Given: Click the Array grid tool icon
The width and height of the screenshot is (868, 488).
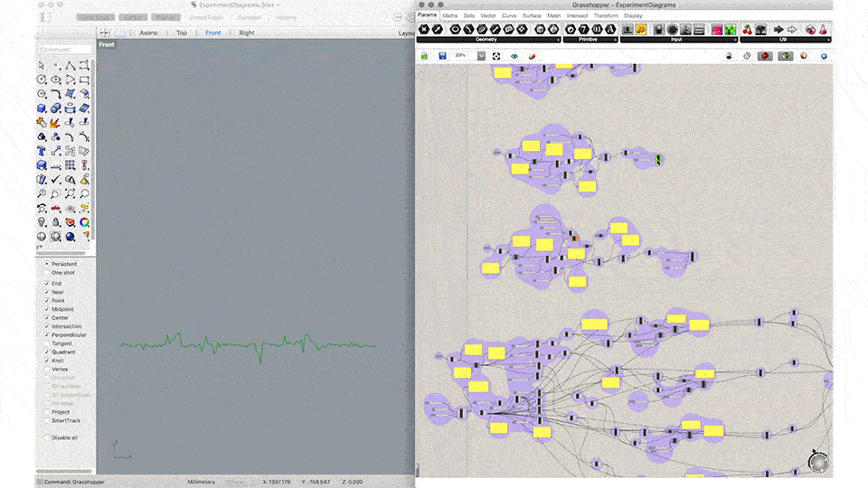Looking at the screenshot, I should [71, 164].
